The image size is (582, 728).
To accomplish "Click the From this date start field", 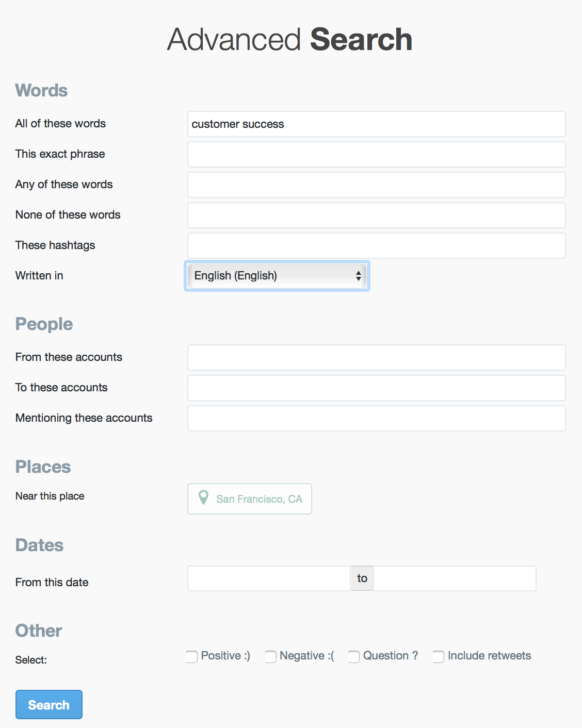I will pyautogui.click(x=269, y=578).
